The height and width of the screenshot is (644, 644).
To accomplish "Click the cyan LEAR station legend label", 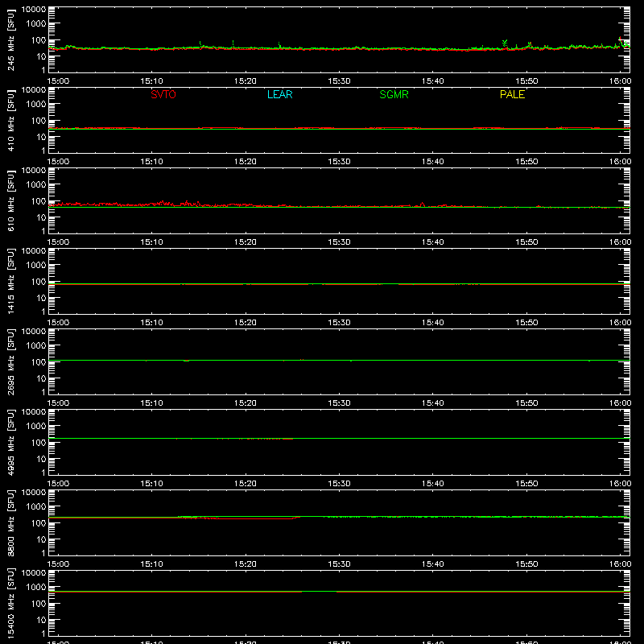I will (279, 94).
